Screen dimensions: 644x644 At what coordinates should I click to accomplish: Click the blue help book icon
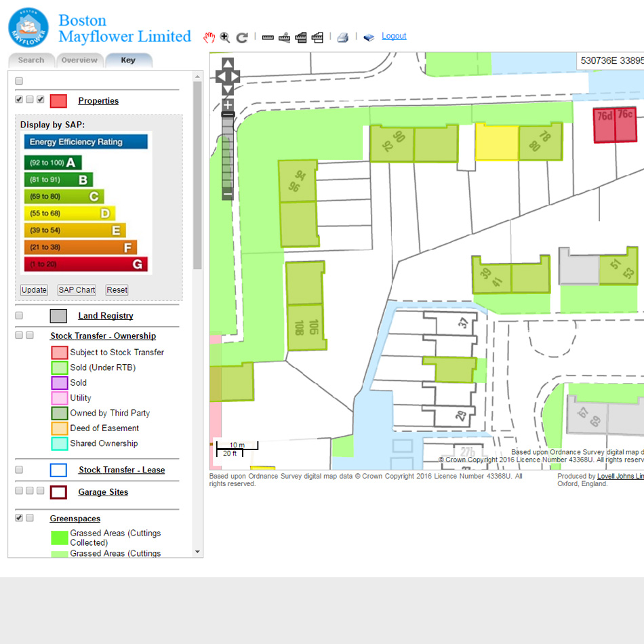pyautogui.click(x=369, y=37)
